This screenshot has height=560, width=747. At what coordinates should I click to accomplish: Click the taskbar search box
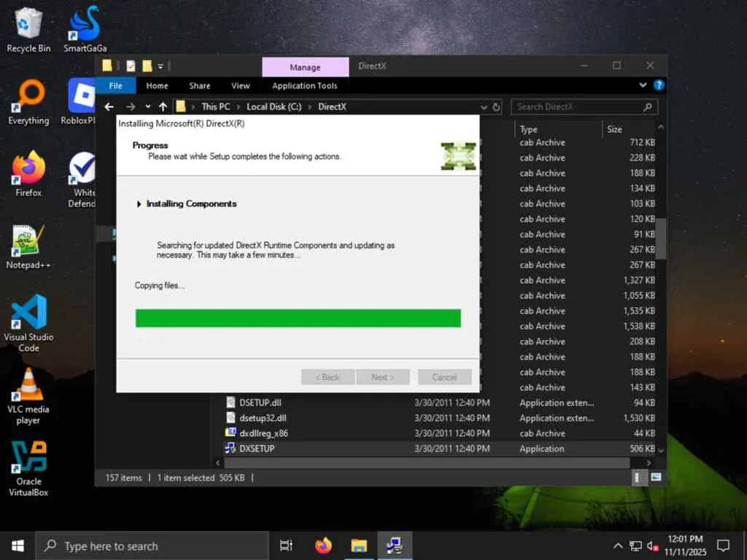(152, 545)
